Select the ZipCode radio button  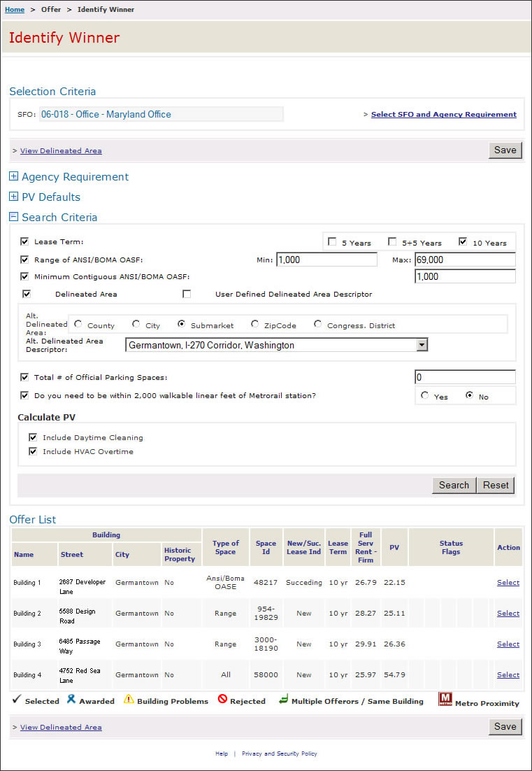point(254,324)
